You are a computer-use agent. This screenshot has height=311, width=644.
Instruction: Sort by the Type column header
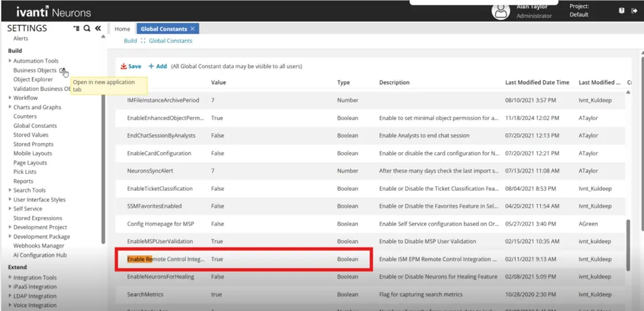point(343,82)
